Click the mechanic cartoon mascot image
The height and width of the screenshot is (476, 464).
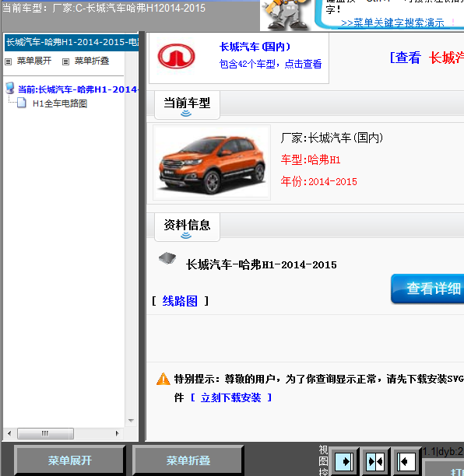tap(286, 15)
